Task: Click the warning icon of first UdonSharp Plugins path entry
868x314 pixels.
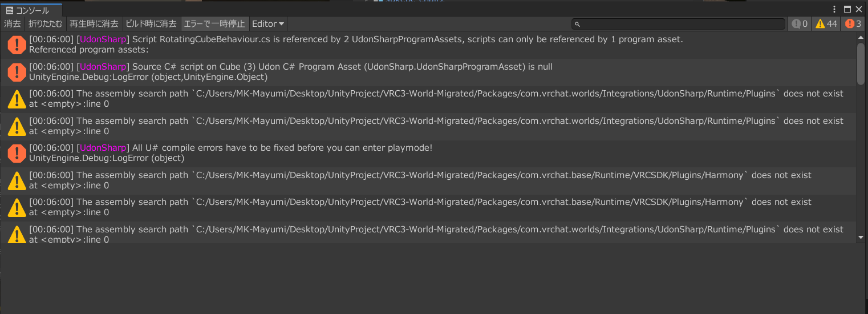Action: 17,99
